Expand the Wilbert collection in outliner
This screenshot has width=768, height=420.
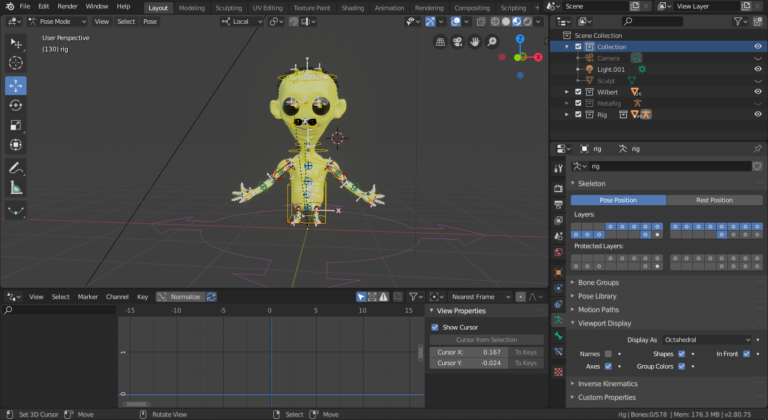click(567, 92)
